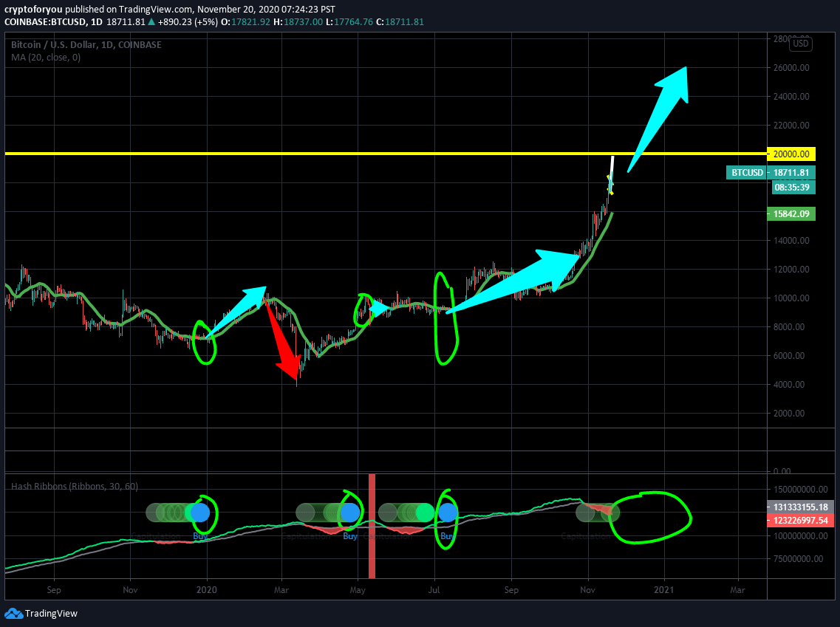Click the green 15842.09 moving average label
Screen dimensions: 840x627
(x=791, y=213)
